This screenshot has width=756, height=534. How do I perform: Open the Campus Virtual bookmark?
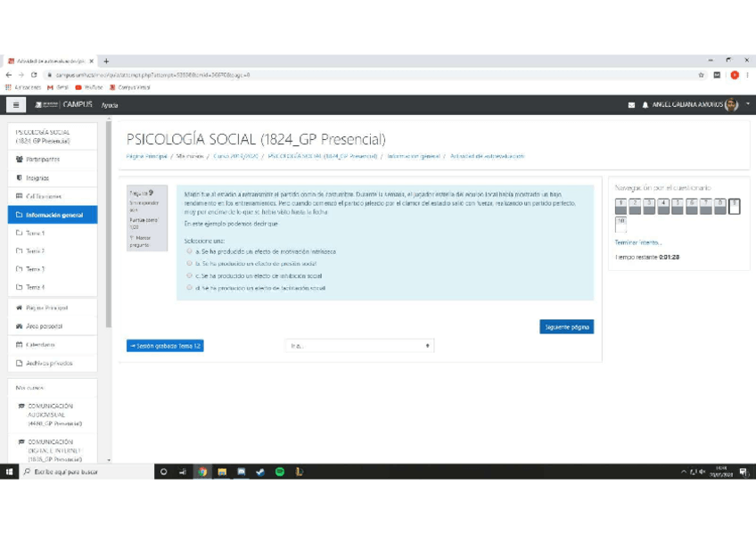tap(129, 87)
